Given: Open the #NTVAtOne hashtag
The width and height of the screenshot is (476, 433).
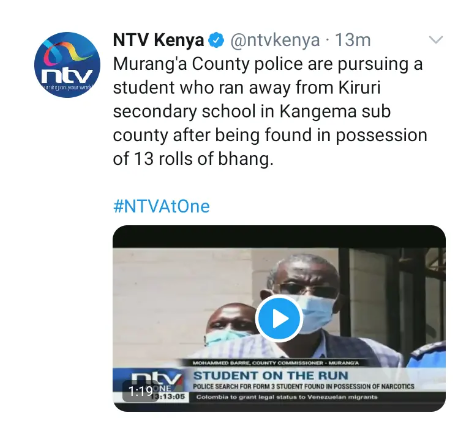Looking at the screenshot, I should coord(162,206).
